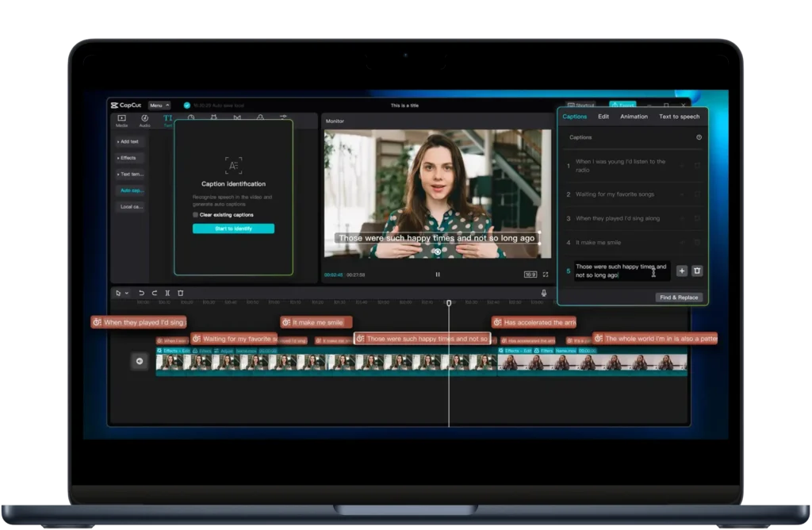Select 'The whole world I'm in' caption clip
Screen dimensions: 812x530
[x=655, y=339]
